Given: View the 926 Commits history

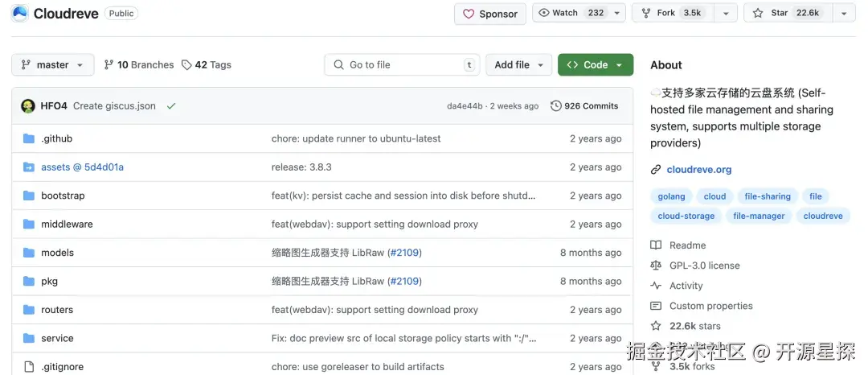Looking at the screenshot, I should coord(584,105).
